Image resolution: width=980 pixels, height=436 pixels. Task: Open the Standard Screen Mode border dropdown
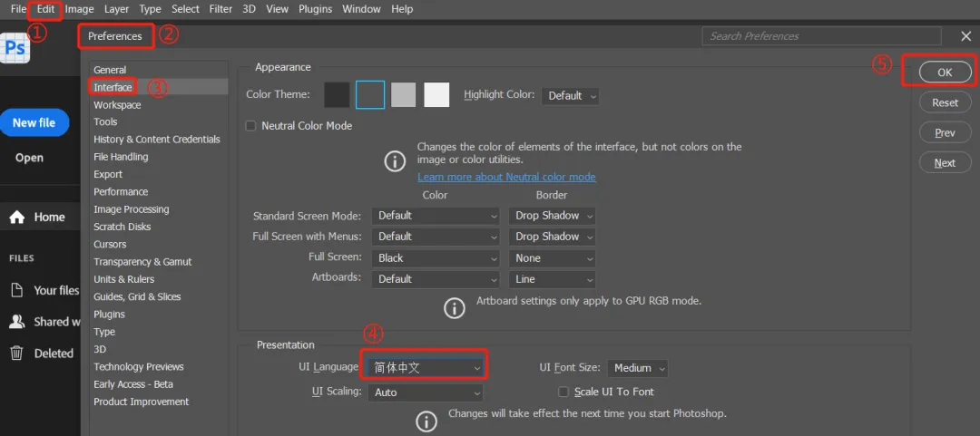point(552,216)
